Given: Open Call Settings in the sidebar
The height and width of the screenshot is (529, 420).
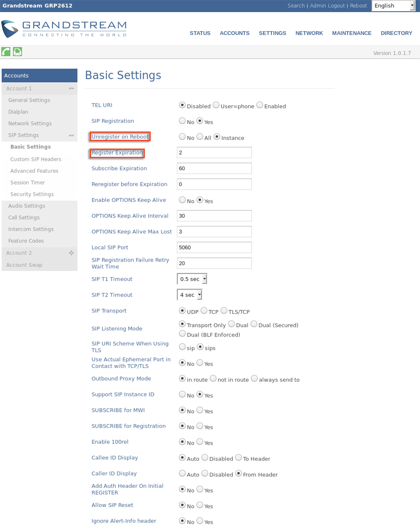Looking at the screenshot, I should pos(24,218).
